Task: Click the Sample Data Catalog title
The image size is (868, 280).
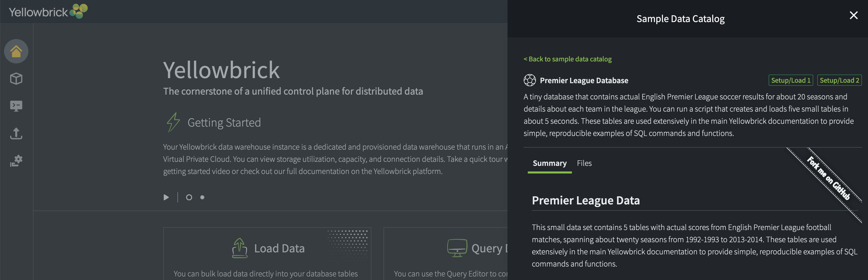Action: 680,19
